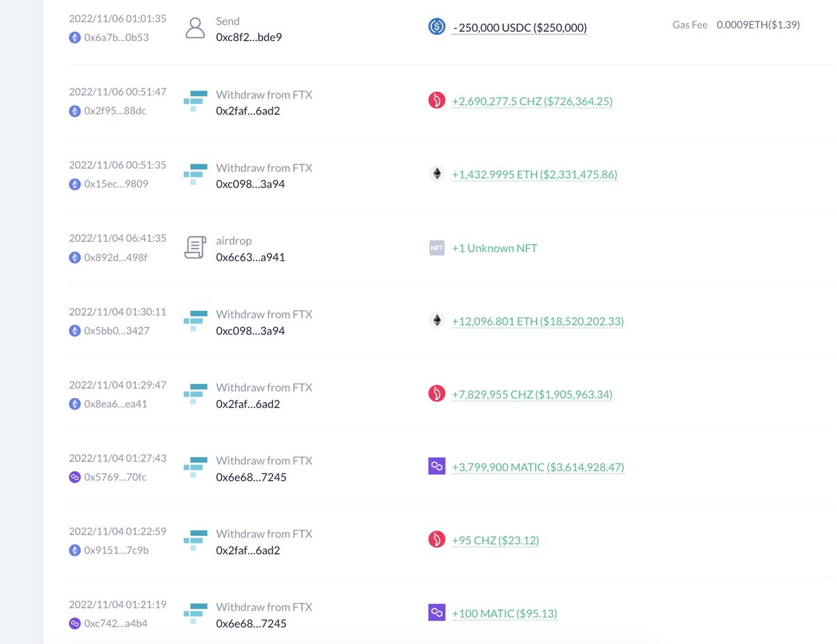Screen dimensions: 837x644
Task: Open address 0xc098...3a94 in 00:51:35 row
Action: pyautogui.click(x=250, y=183)
